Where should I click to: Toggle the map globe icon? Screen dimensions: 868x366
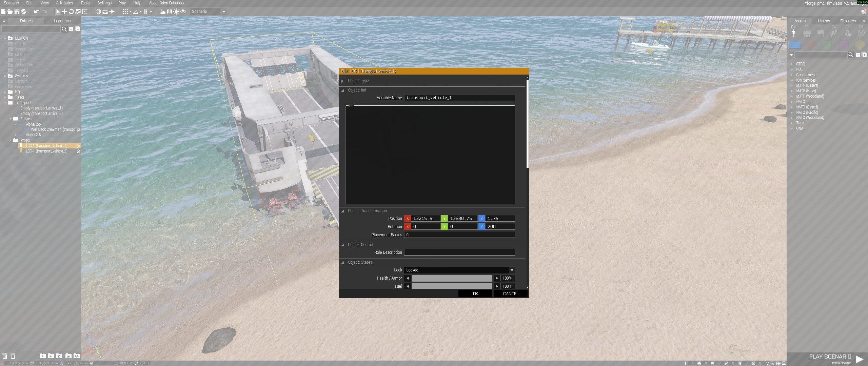[x=98, y=12]
